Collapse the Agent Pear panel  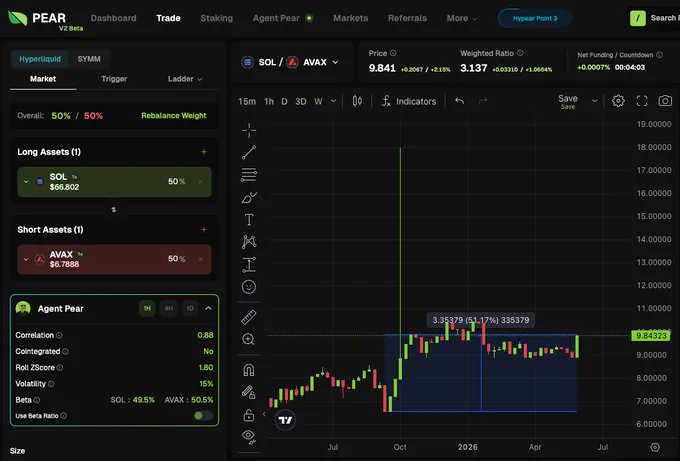pos(208,308)
